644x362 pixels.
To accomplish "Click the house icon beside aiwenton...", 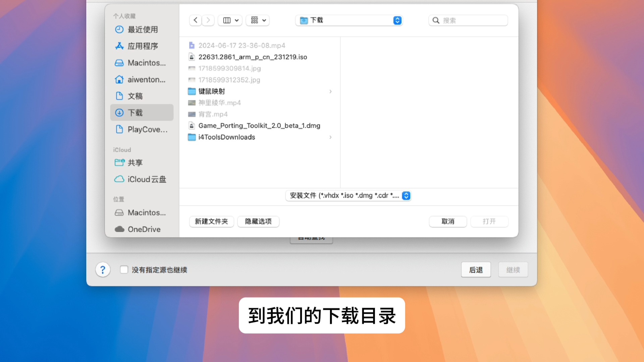I will (x=119, y=79).
